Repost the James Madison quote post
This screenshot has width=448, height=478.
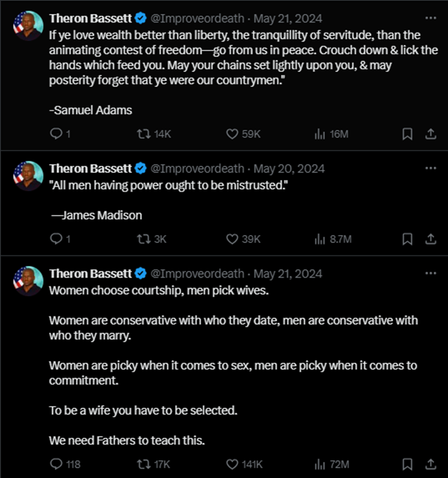[143, 239]
